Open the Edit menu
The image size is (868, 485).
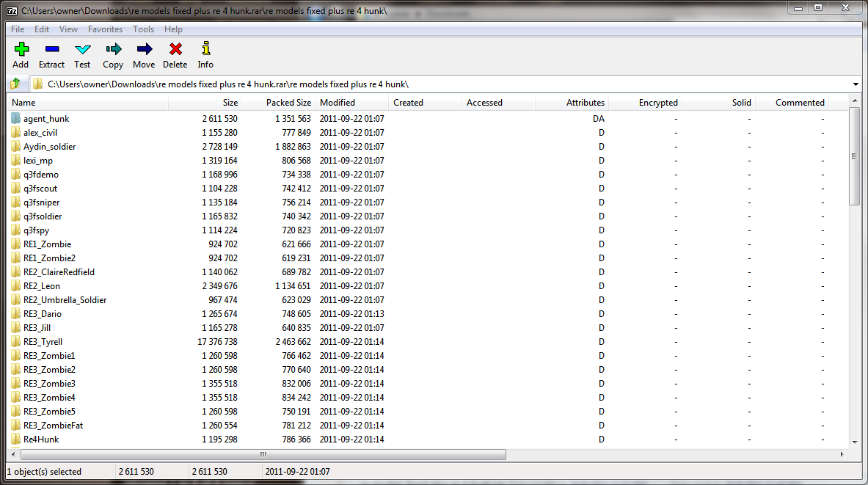(42, 29)
